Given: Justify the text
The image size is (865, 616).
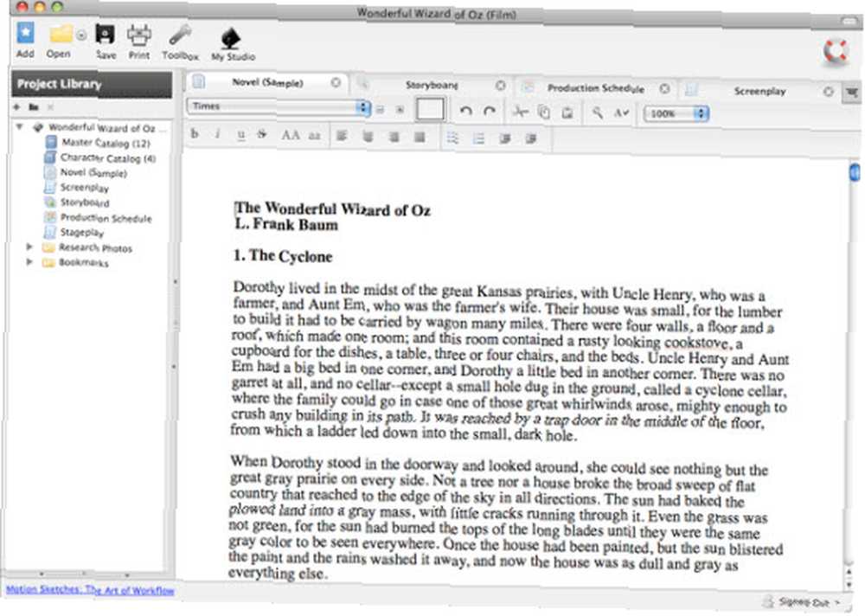Looking at the screenshot, I should point(420,137).
